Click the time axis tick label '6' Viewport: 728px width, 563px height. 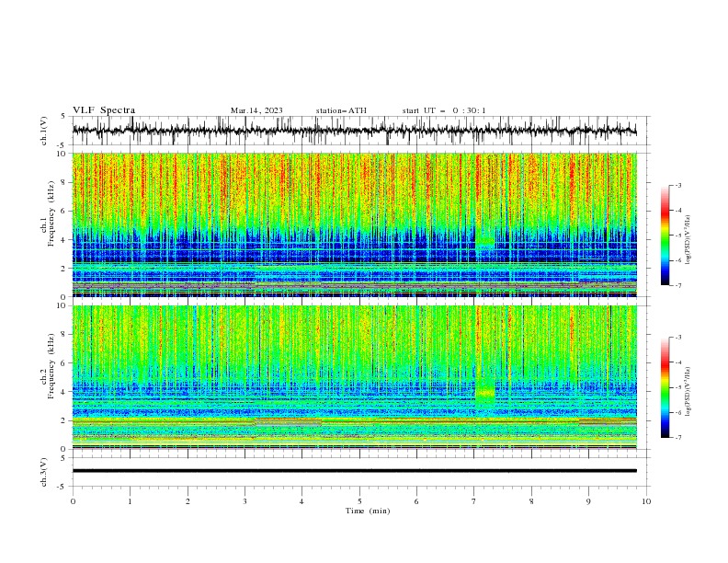[x=416, y=501]
